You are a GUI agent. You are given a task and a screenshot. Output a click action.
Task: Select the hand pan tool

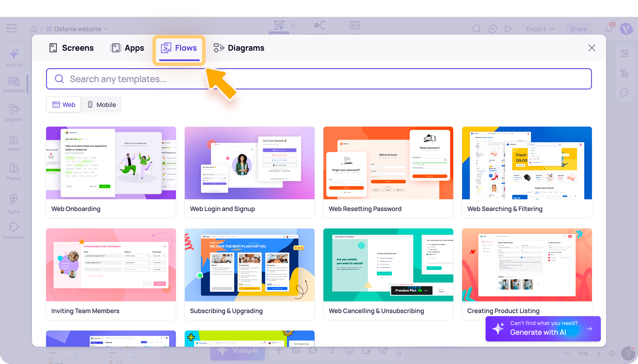click(399, 354)
